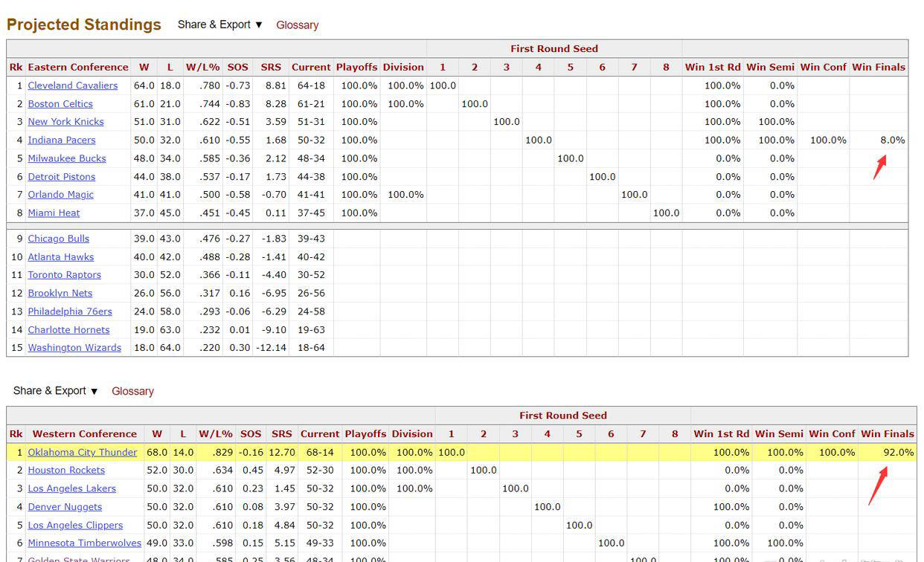
Task: Click Win Semi header in Western table
Action: coord(779,434)
